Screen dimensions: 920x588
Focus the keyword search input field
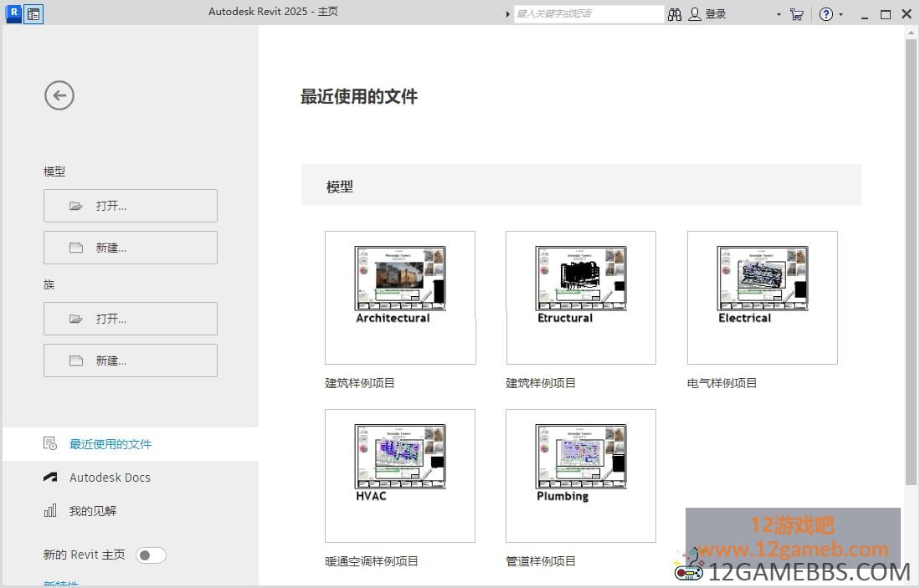(x=588, y=13)
